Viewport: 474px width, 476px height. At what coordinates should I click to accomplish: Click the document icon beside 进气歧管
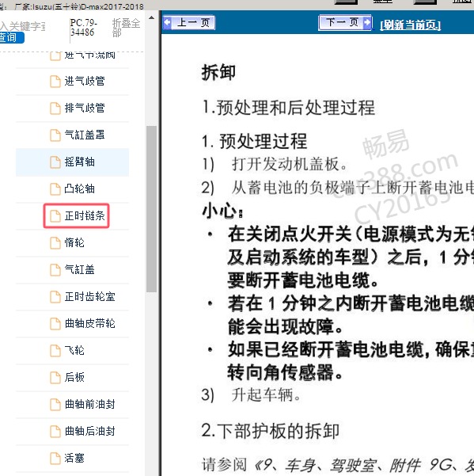click(x=55, y=82)
